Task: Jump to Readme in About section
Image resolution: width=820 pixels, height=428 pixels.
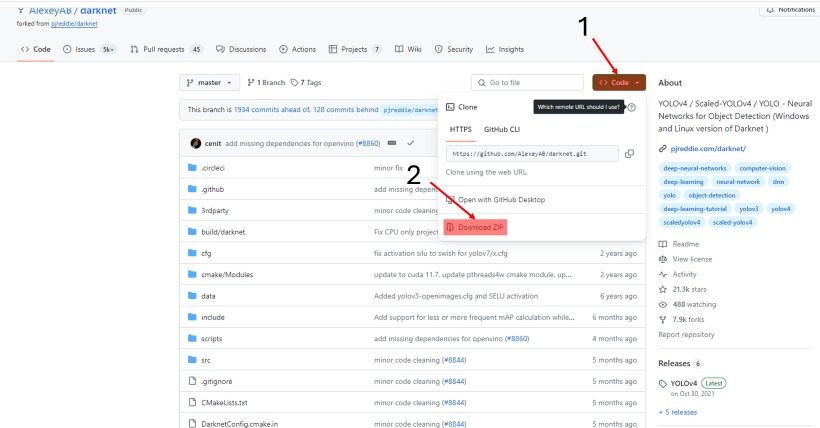Action: pyautogui.click(x=679, y=244)
